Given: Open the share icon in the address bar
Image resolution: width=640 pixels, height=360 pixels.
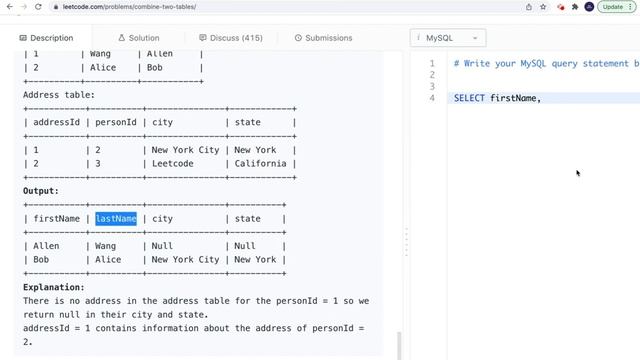Looking at the screenshot, I should click(529, 7).
